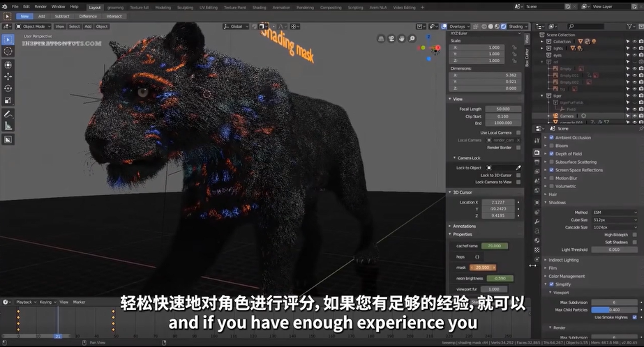Image resolution: width=644 pixels, height=347 pixels.
Task: Expand the Color Management panel
Action: 567,277
